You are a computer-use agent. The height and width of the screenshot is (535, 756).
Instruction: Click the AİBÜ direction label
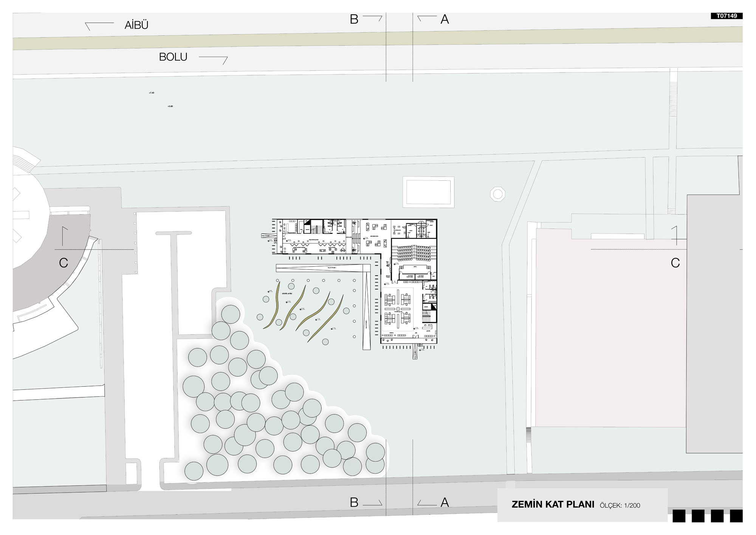(x=136, y=25)
